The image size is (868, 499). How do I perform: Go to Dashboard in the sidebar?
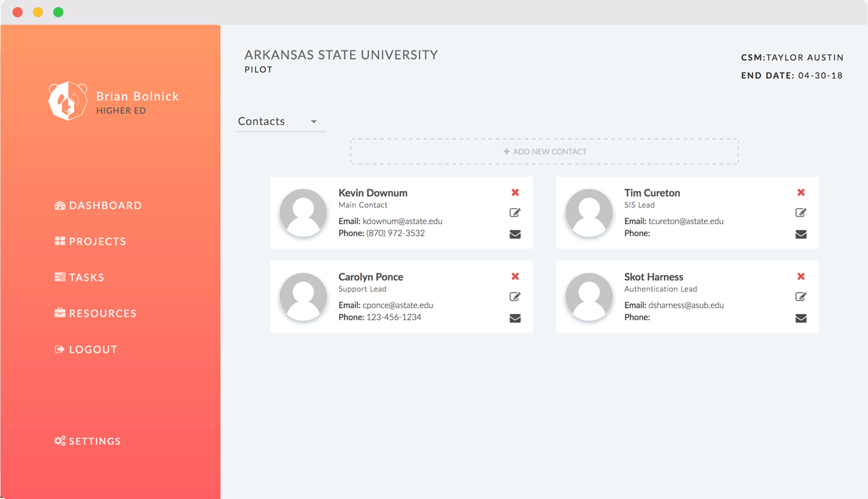pyautogui.click(x=98, y=205)
